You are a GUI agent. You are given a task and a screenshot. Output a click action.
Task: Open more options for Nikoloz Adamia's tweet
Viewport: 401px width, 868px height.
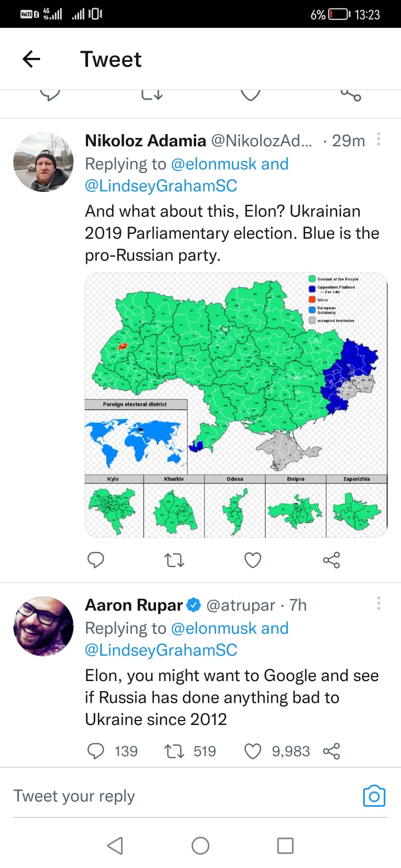coord(379,139)
